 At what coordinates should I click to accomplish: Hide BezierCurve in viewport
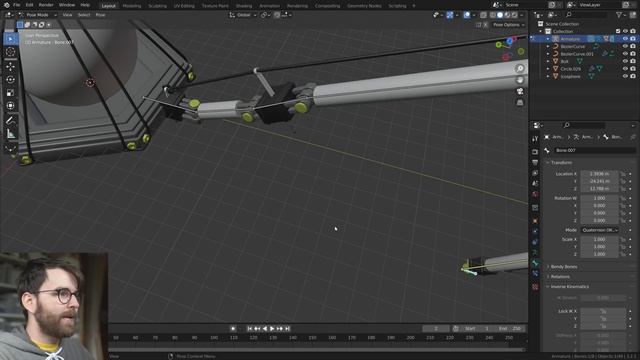point(625,46)
